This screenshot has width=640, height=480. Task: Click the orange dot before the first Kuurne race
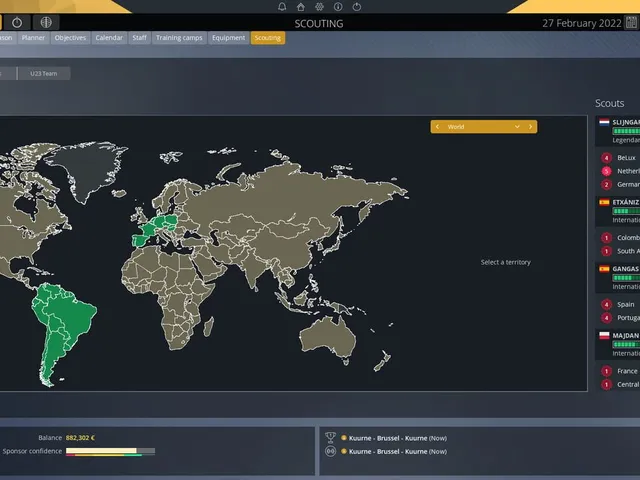coord(344,438)
